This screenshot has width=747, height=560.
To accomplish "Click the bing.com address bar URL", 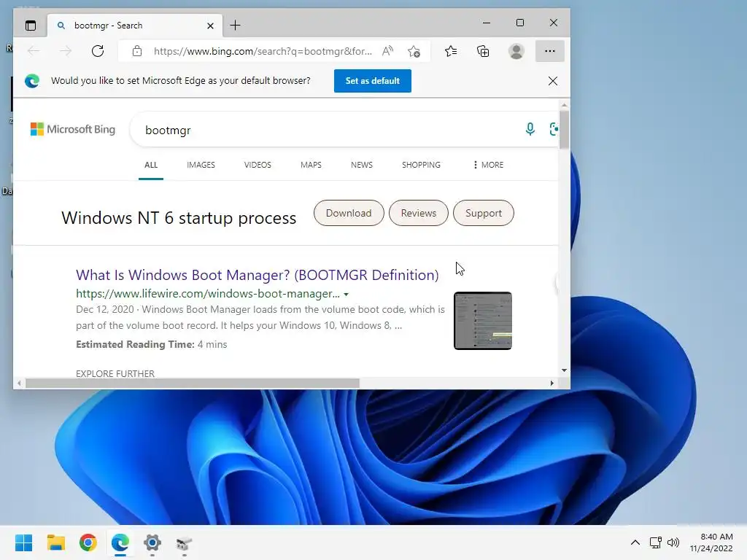I will 263,51.
